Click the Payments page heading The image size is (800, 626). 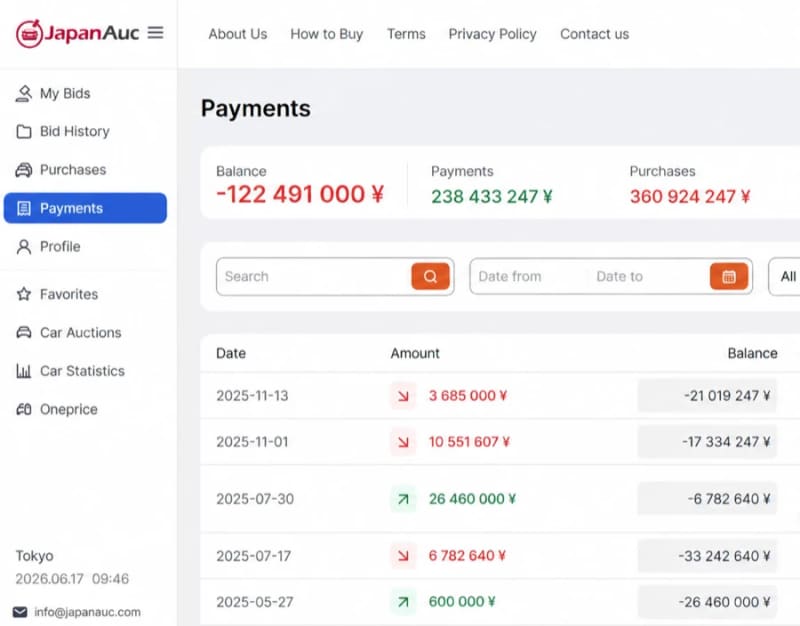click(x=256, y=109)
